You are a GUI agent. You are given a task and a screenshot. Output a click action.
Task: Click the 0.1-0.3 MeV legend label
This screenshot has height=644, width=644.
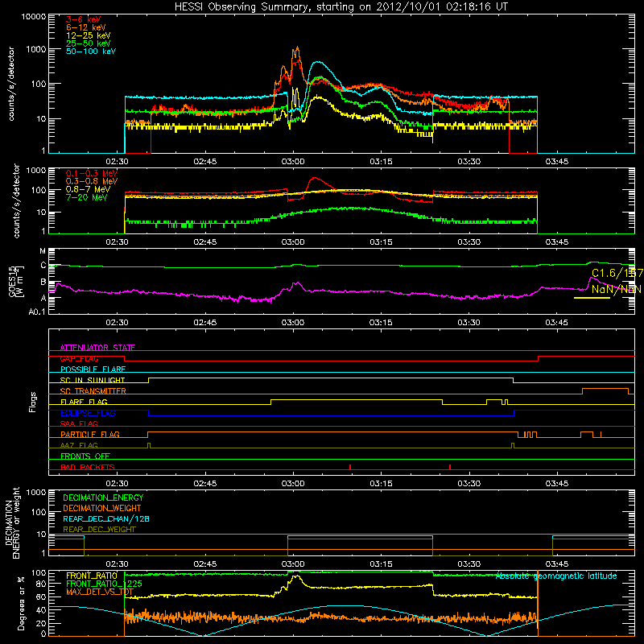(92, 173)
